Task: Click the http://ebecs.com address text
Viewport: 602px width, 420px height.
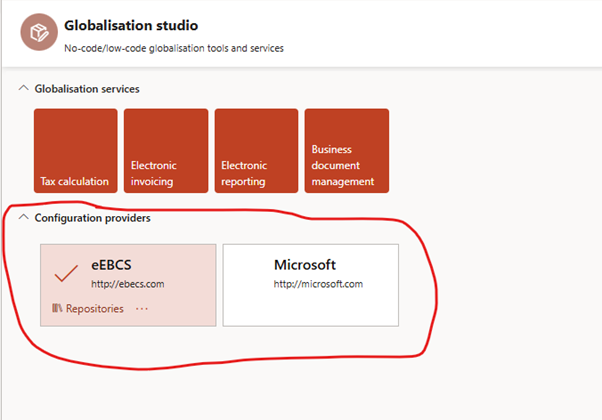Action: tap(127, 284)
